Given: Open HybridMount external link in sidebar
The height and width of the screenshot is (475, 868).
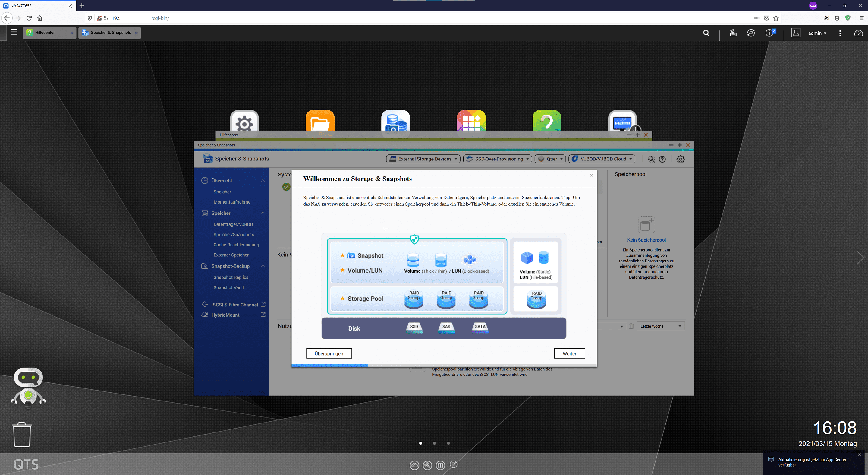Looking at the screenshot, I should [263, 315].
